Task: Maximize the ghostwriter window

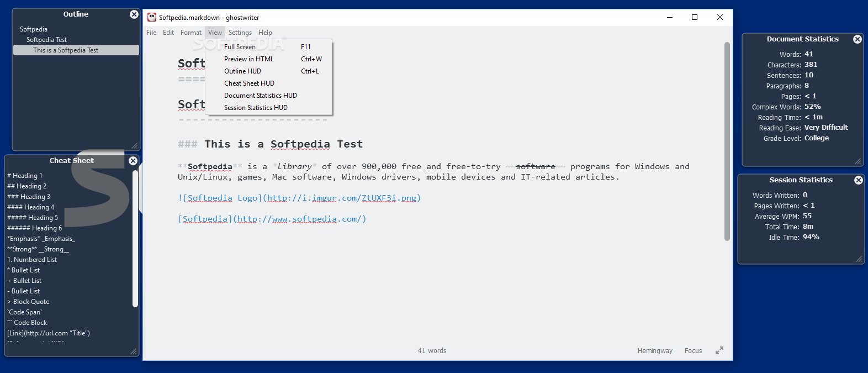Action: point(695,17)
